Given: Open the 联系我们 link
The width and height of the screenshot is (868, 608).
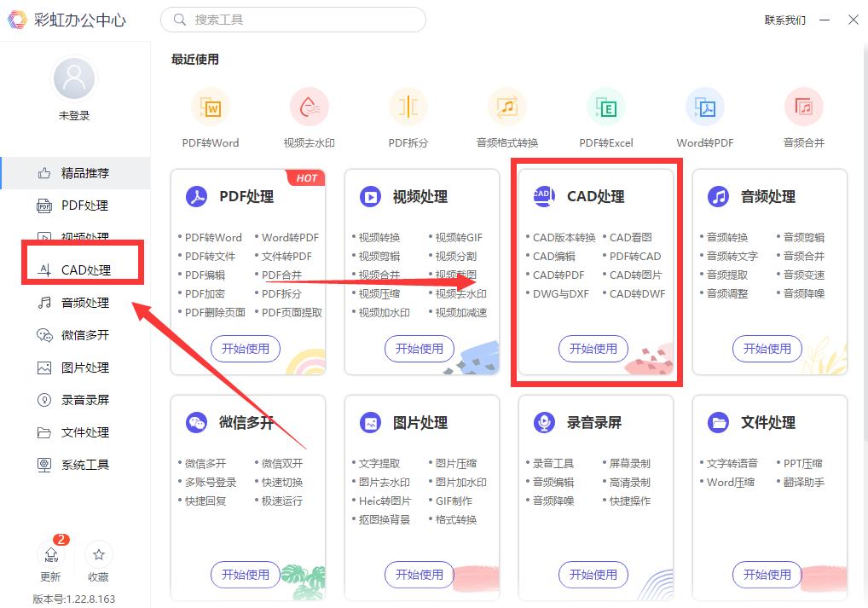Looking at the screenshot, I should pos(784,20).
